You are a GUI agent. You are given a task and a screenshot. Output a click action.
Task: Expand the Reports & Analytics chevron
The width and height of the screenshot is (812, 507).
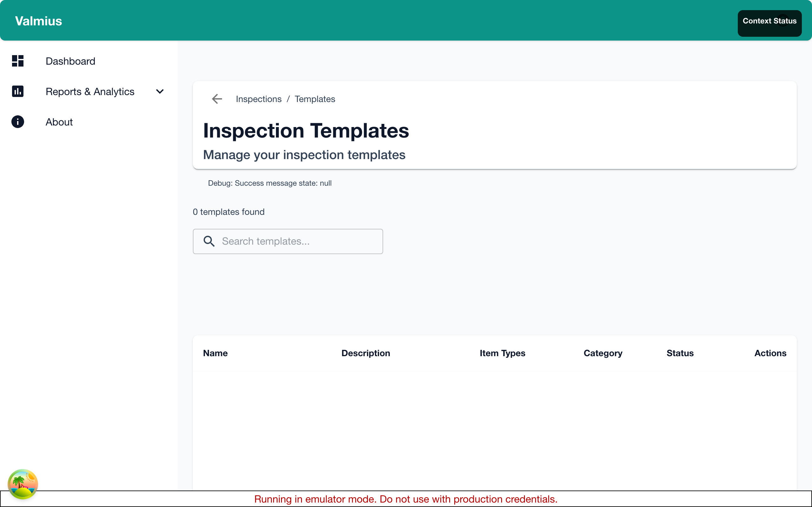160,91
